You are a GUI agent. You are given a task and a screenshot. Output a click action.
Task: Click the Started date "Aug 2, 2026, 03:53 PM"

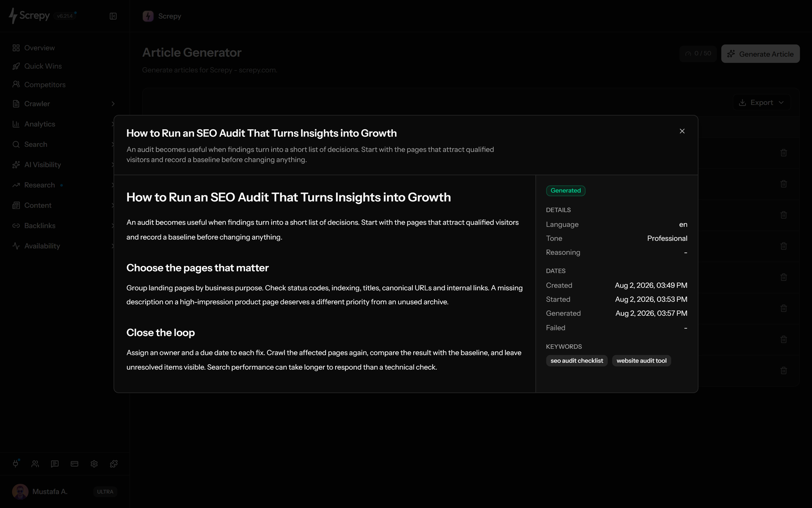[x=651, y=299]
